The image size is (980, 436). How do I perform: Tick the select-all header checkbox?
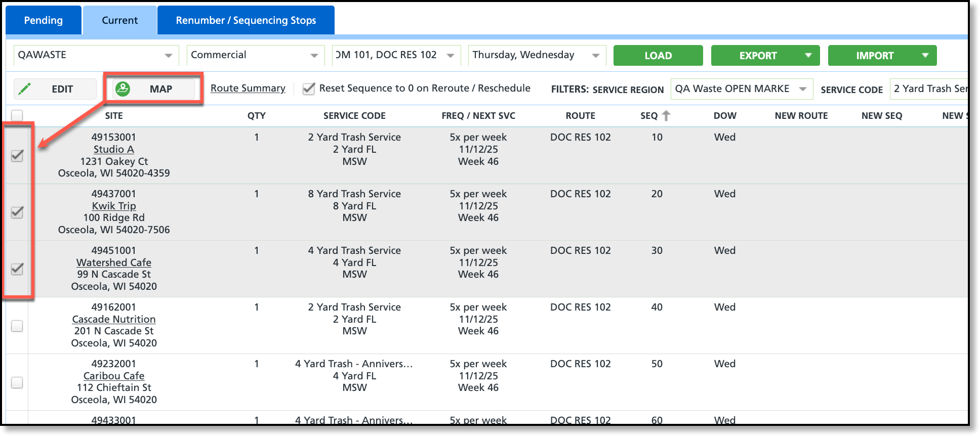pyautogui.click(x=17, y=115)
